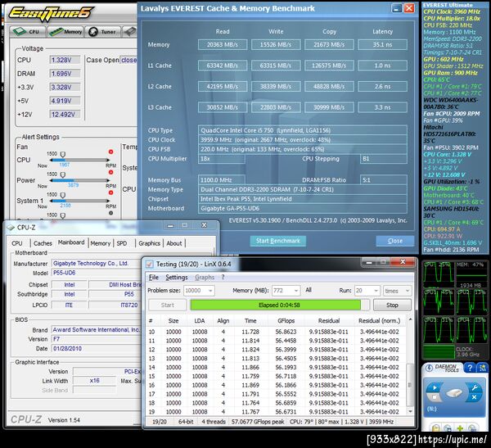This screenshot has width=491, height=448.
Task: Toggle the gray fan alert indicator below System 1
Action: (x=110, y=213)
